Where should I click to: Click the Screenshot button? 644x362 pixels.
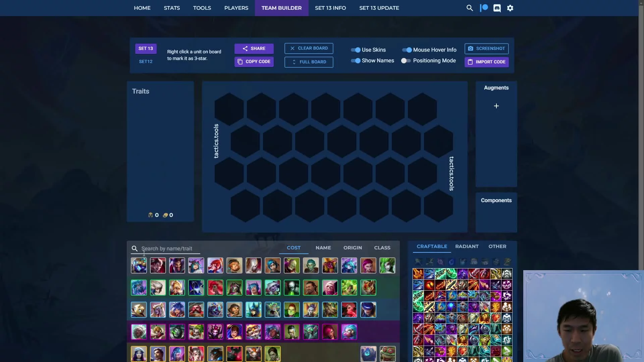[x=487, y=49]
